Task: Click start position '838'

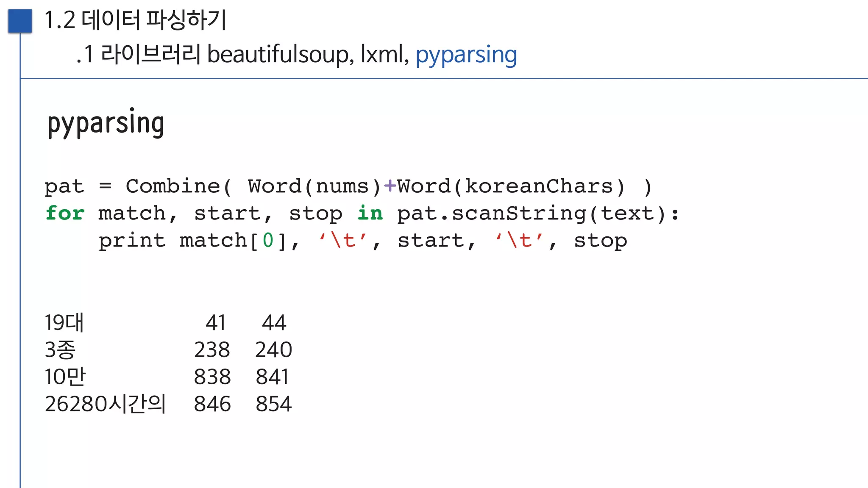Action: pos(212,377)
